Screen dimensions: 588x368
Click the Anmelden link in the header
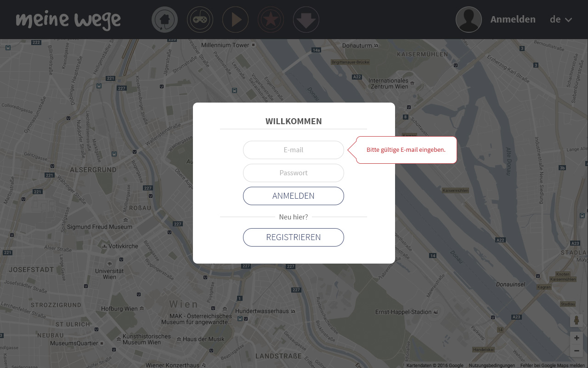(x=513, y=19)
